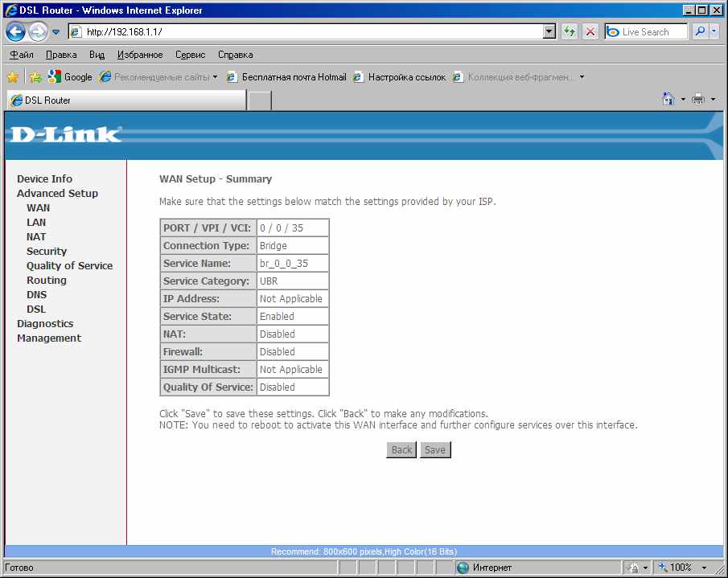Open the DNS sidebar item
Screen dimensions: 728x578
tap(37, 294)
